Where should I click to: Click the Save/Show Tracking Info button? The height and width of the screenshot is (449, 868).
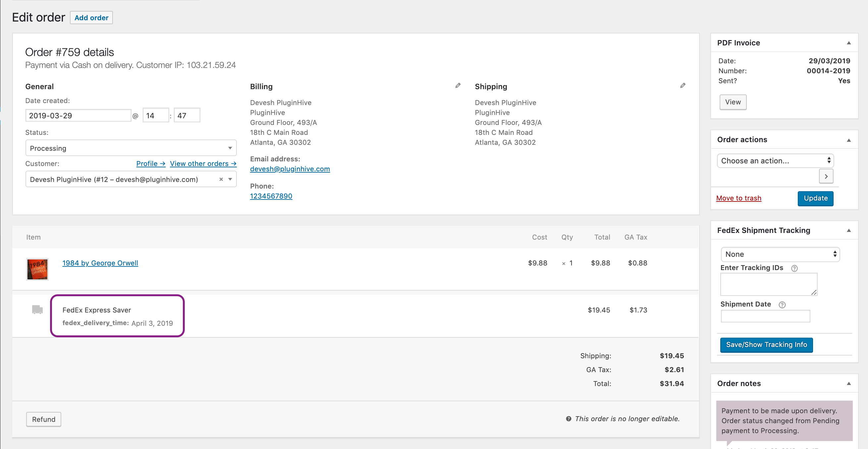click(766, 344)
